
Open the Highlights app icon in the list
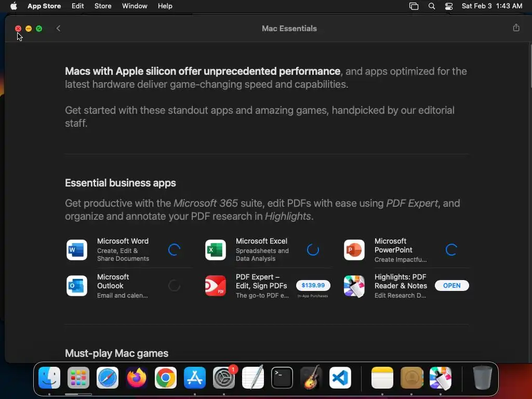point(354,286)
